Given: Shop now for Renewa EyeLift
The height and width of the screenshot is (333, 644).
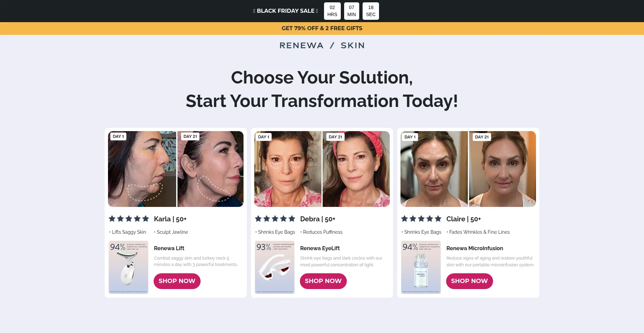Looking at the screenshot, I should 323,281.
